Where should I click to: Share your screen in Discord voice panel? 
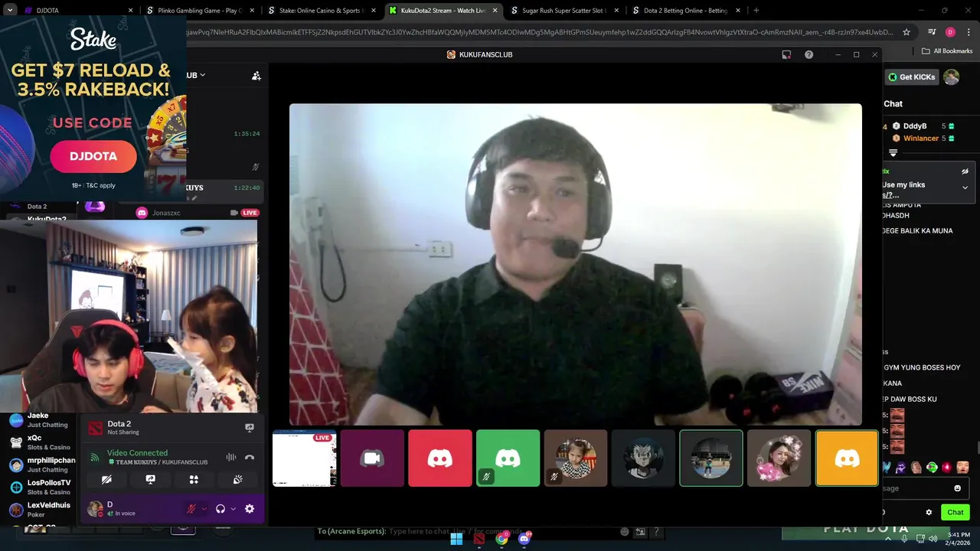pyautogui.click(x=150, y=480)
